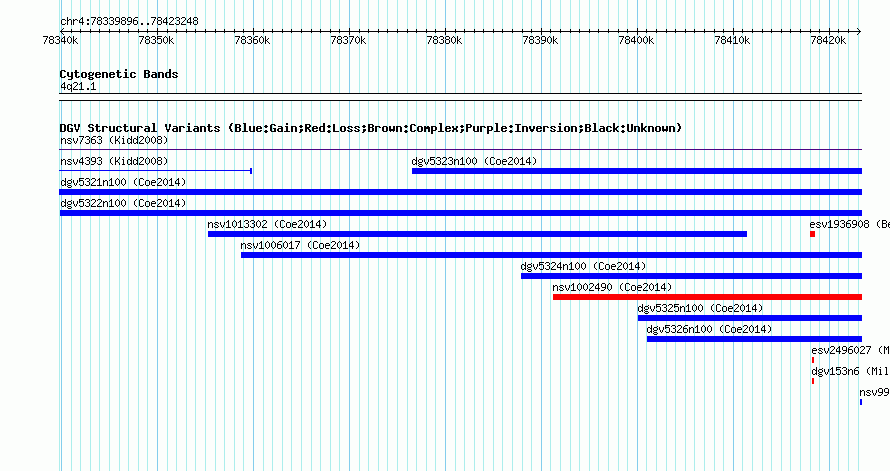The height and width of the screenshot is (471, 890).
Task: Click the esv2496027 small red marker
Action: click(813, 360)
